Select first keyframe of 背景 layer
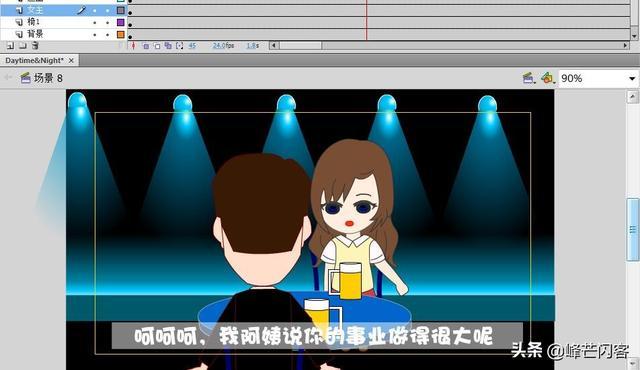Viewport: 640px width, 370px height. click(130, 35)
